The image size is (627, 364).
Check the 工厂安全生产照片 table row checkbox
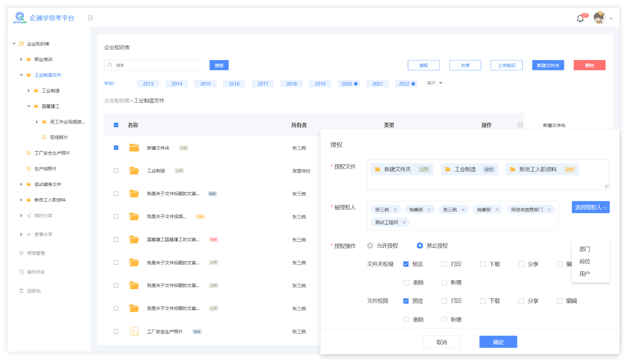click(x=116, y=331)
